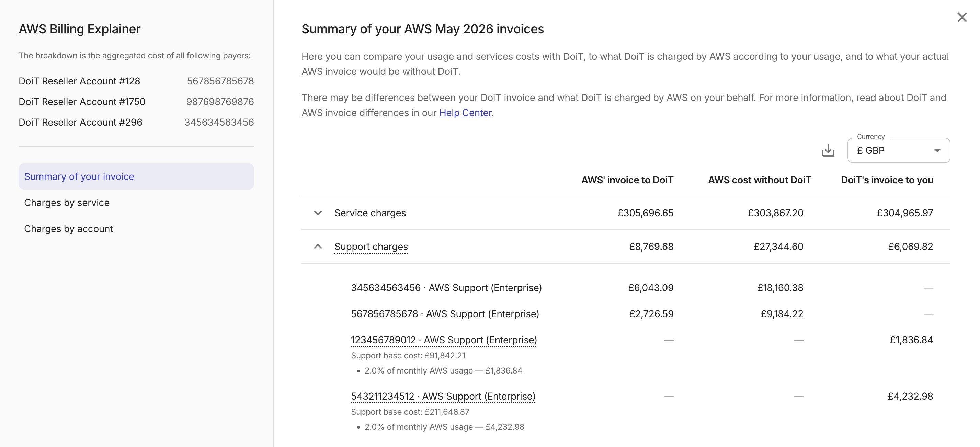980x447 pixels.
Task: Collapse the Support charges row
Action: pyautogui.click(x=318, y=247)
